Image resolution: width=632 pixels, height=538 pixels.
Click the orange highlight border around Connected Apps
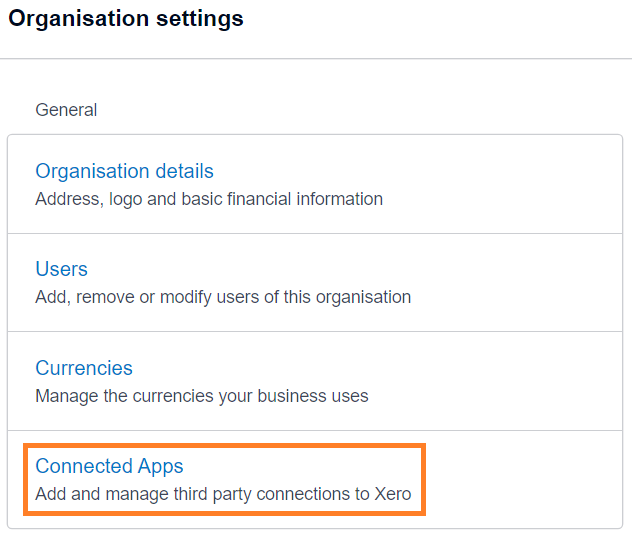point(225,446)
